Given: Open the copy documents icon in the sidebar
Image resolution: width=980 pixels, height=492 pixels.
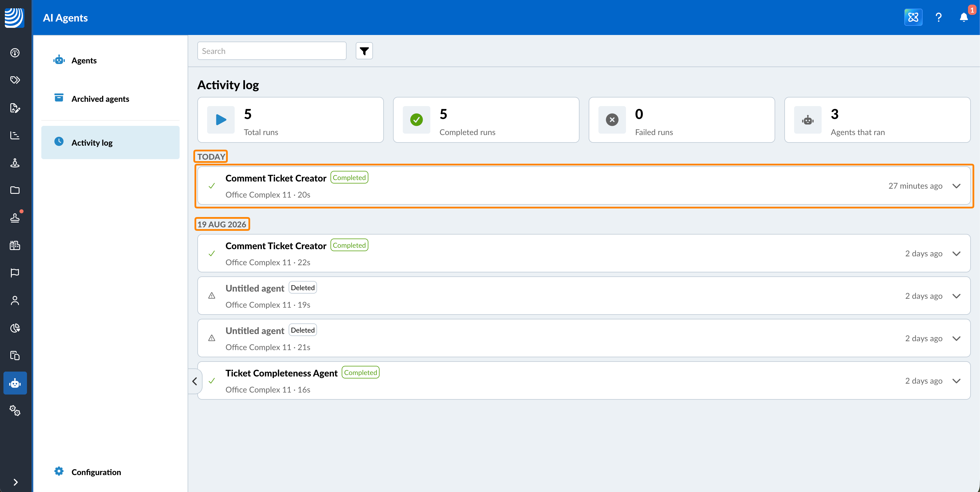Looking at the screenshot, I should (x=15, y=356).
